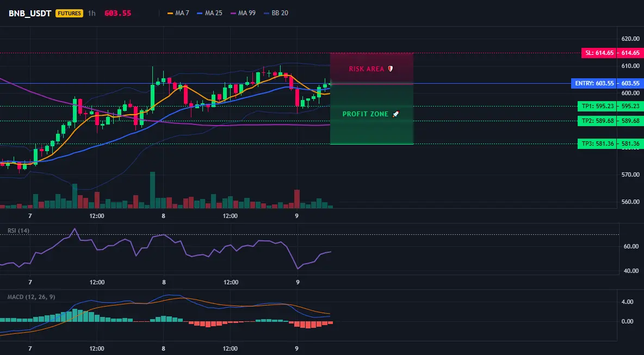Screen dimensions: 644x355
Task: Click the TP1: 595.23 target label
Action: coord(597,106)
